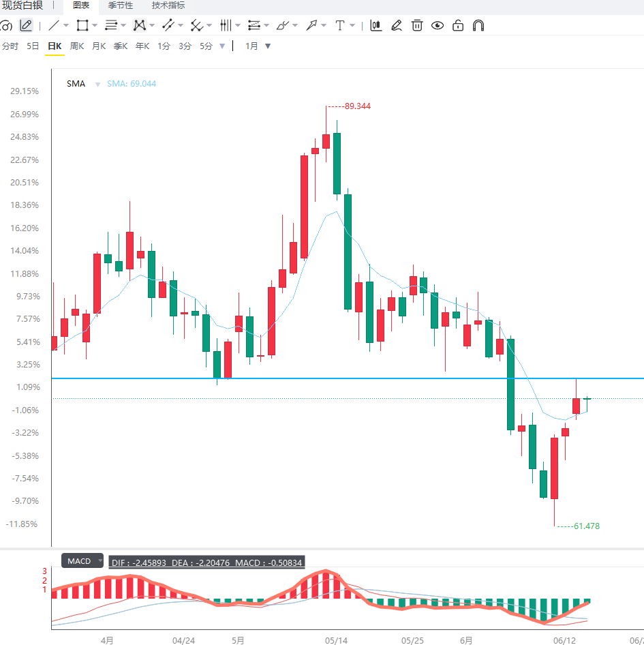Select the trend line drawing tool
644x645 pixels.
54,25
